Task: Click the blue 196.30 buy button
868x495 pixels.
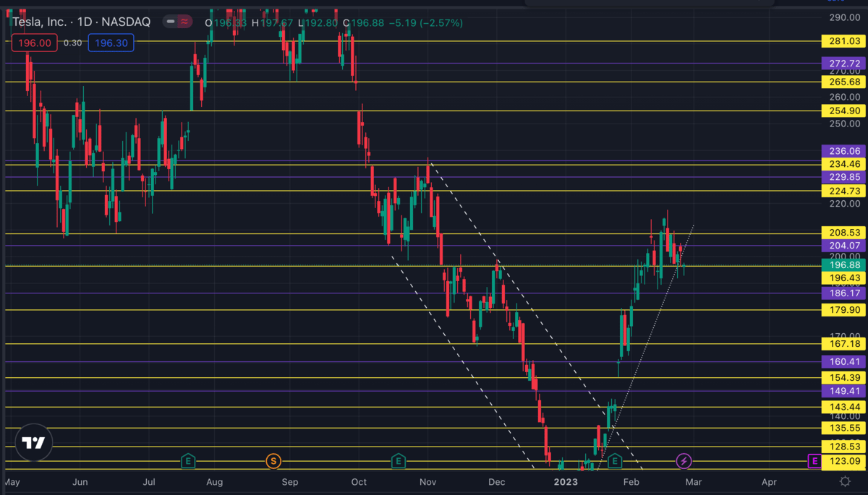Action: click(111, 43)
